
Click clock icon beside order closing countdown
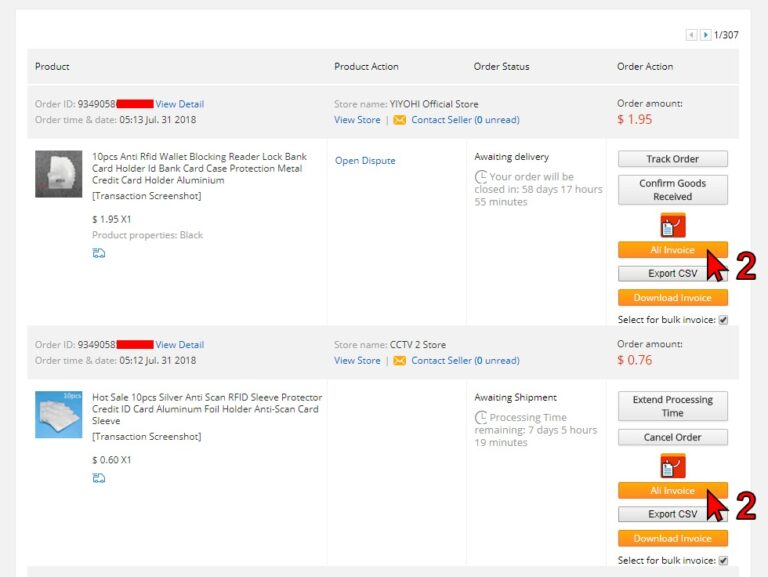(x=480, y=176)
